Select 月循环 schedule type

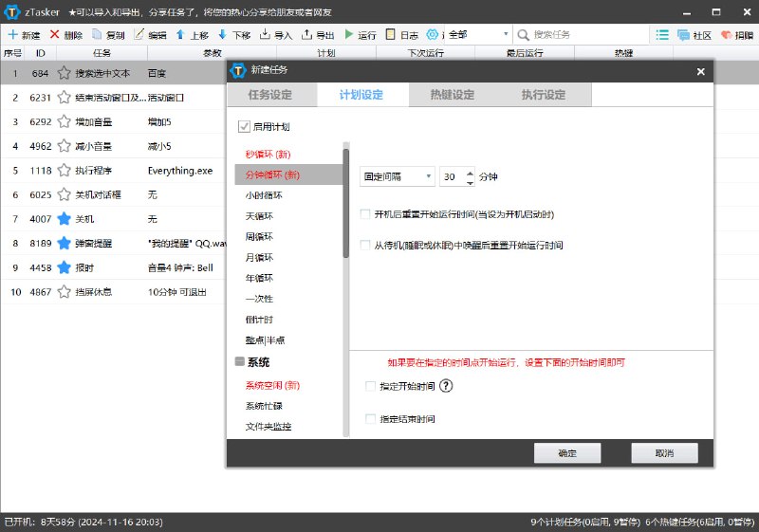point(288,257)
